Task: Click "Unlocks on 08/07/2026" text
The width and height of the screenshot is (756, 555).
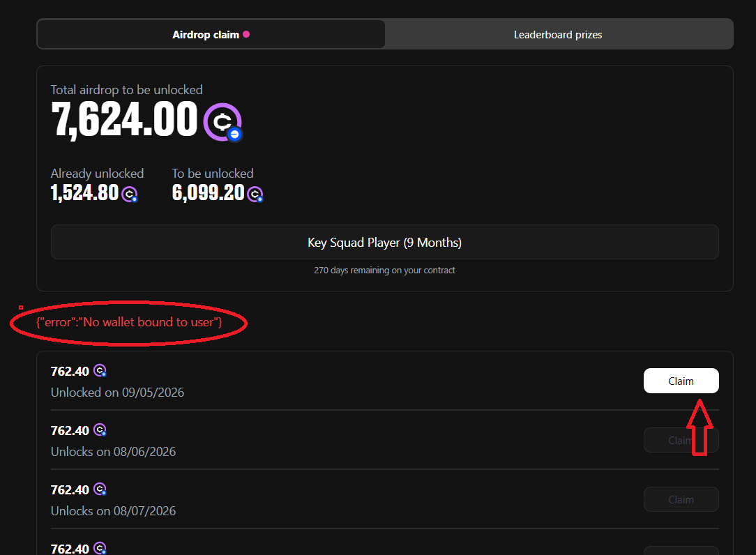Action: (x=113, y=511)
